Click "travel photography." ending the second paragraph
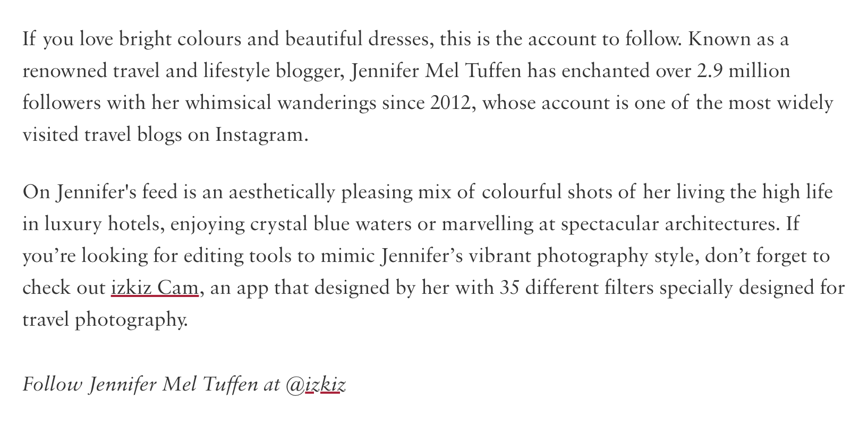This screenshot has width=868, height=424. tap(105, 320)
